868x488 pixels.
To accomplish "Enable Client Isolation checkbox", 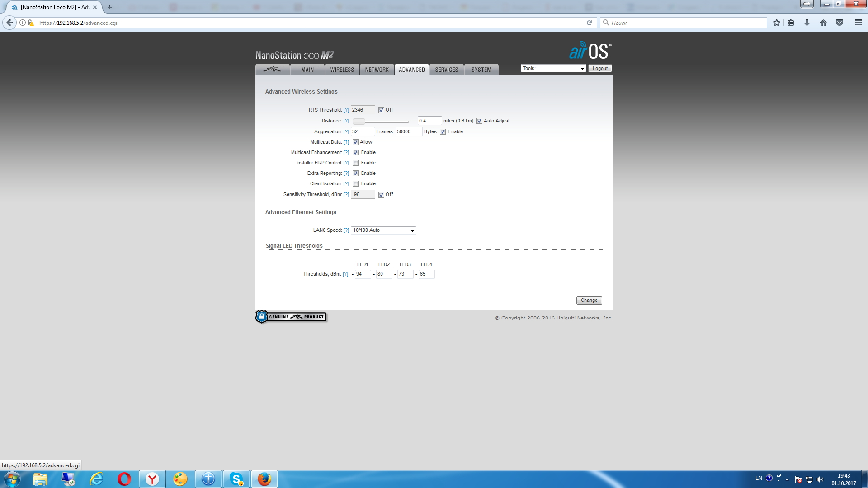I will pyautogui.click(x=355, y=184).
